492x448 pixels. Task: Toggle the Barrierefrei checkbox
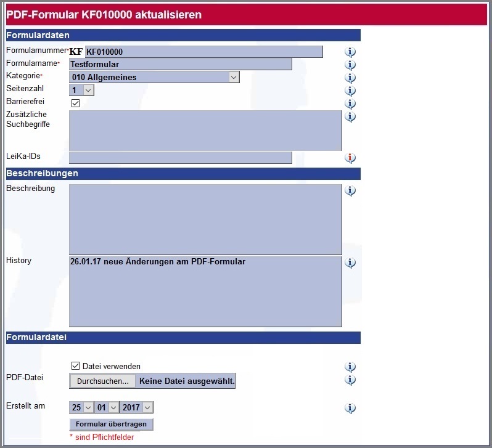pos(75,103)
